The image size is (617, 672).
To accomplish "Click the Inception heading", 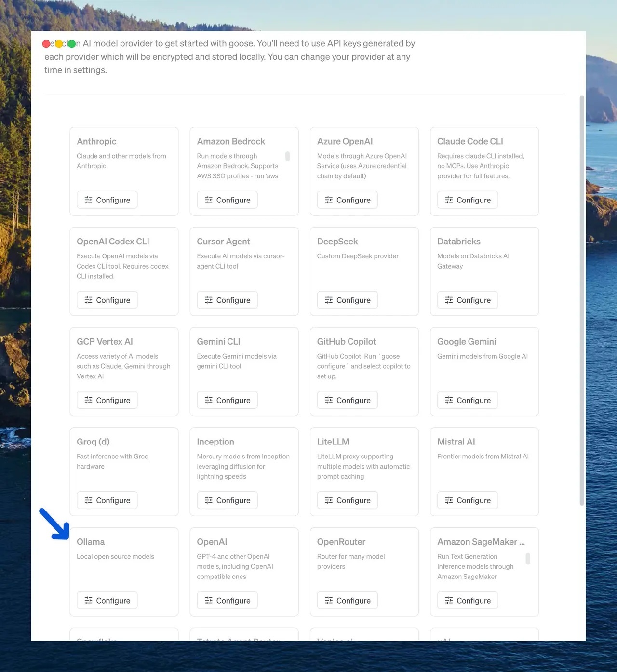I will pyautogui.click(x=215, y=442).
